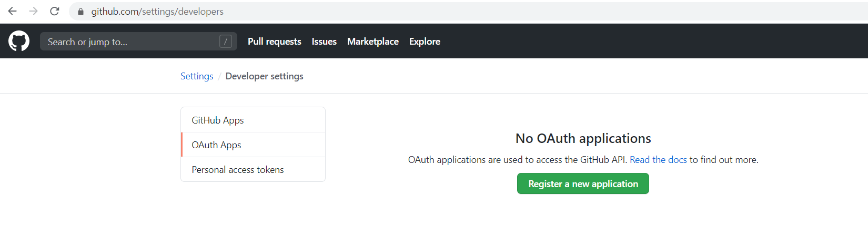This screenshot has width=868, height=226.
Task: Select GitHub Apps in the sidebar
Action: 253,120
